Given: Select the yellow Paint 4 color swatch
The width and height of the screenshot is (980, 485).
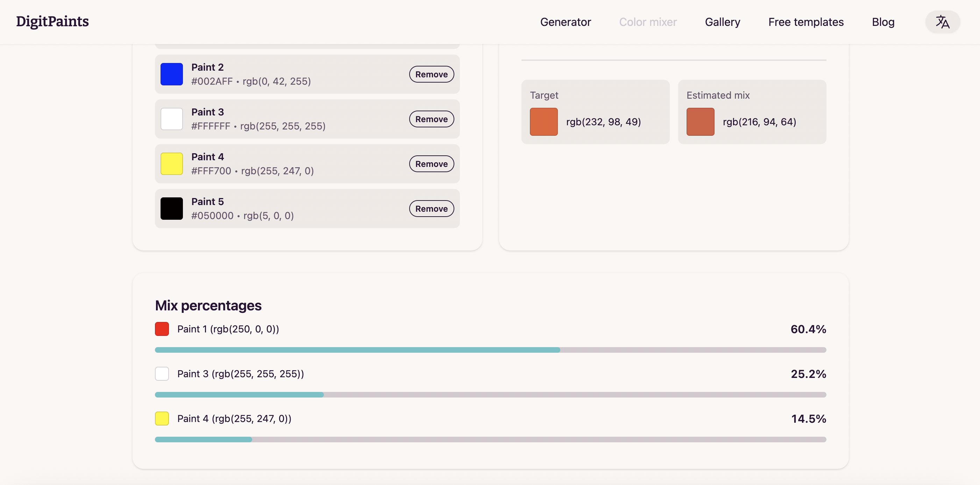Looking at the screenshot, I should click(171, 163).
